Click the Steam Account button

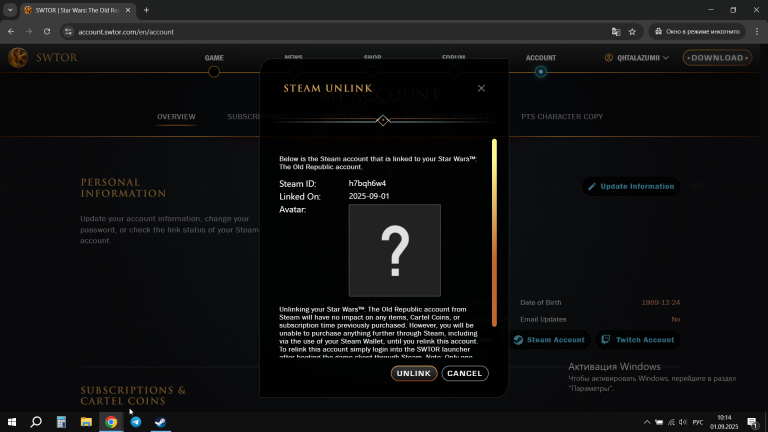point(550,339)
